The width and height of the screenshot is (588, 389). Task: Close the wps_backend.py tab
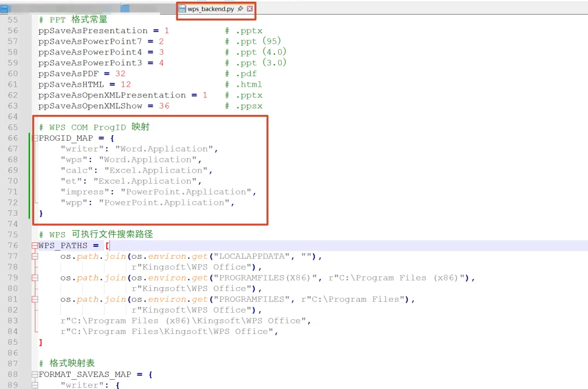250,8
